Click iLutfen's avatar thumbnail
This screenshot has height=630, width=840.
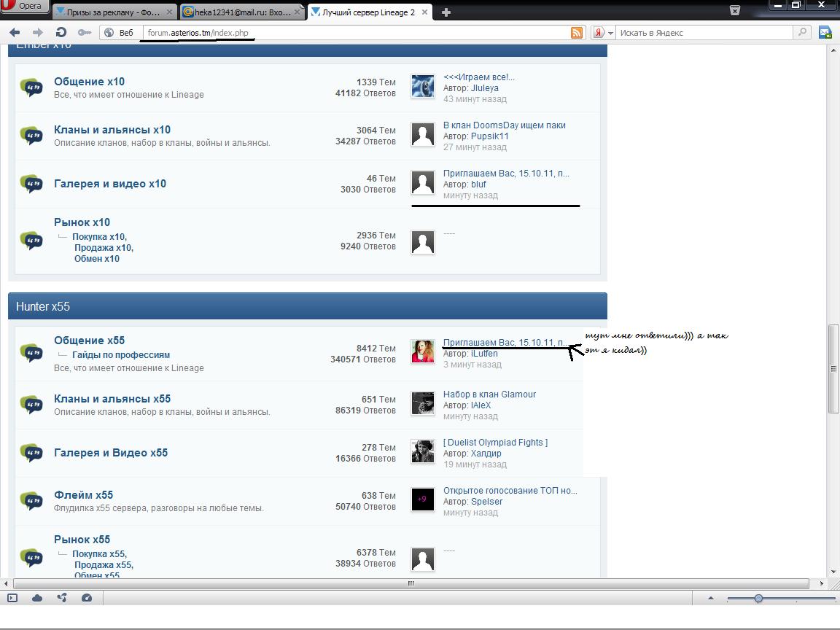tap(423, 351)
